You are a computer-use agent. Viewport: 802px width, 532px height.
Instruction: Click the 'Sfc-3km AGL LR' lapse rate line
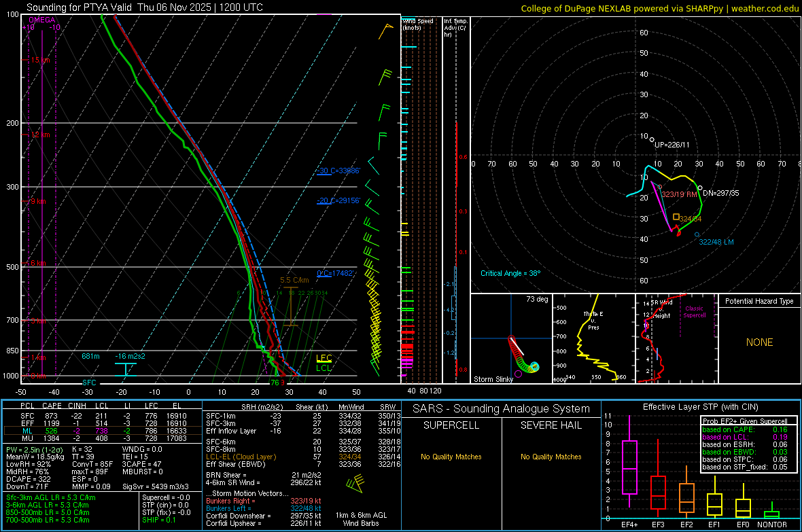pos(51,497)
